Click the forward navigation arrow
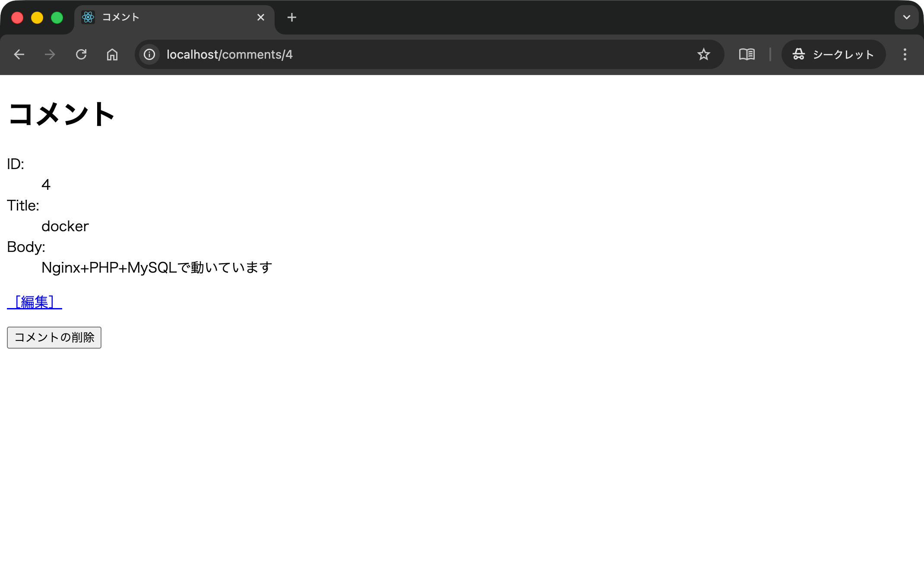 (50, 54)
